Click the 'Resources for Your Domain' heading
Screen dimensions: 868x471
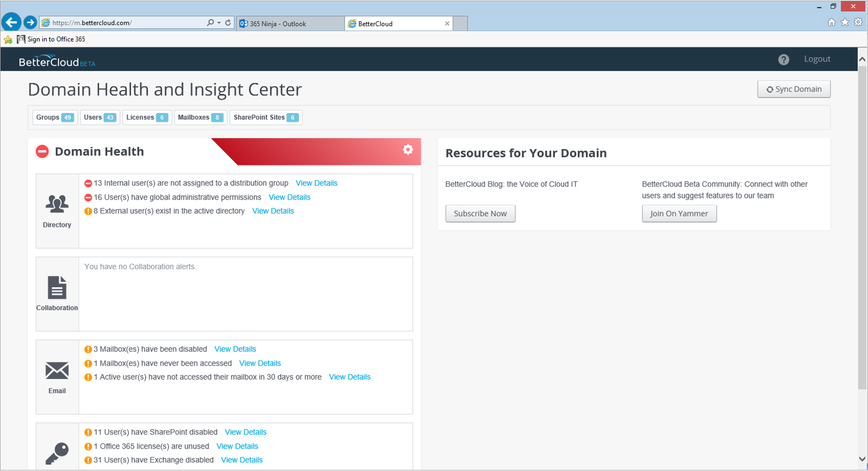(x=526, y=153)
